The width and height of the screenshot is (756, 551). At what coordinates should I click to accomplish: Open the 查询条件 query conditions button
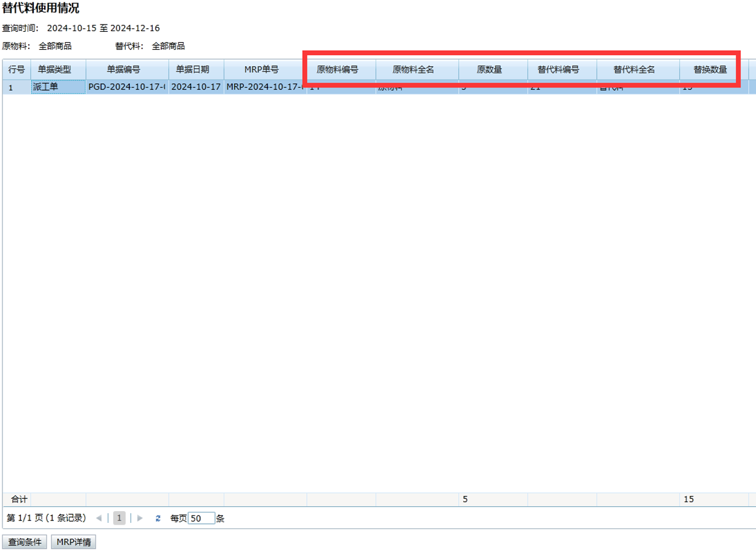coord(25,542)
